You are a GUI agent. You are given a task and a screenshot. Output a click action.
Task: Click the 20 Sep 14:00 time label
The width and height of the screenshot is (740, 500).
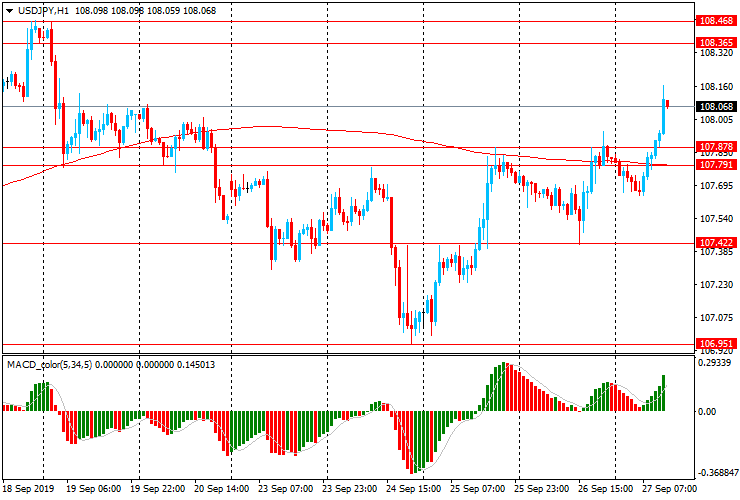tap(222, 489)
